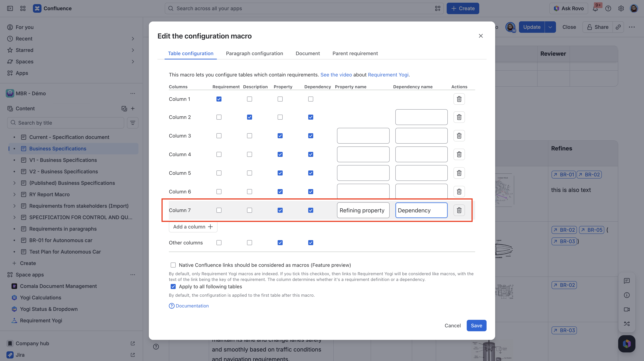Click the copy link icon beside Share

point(618,27)
